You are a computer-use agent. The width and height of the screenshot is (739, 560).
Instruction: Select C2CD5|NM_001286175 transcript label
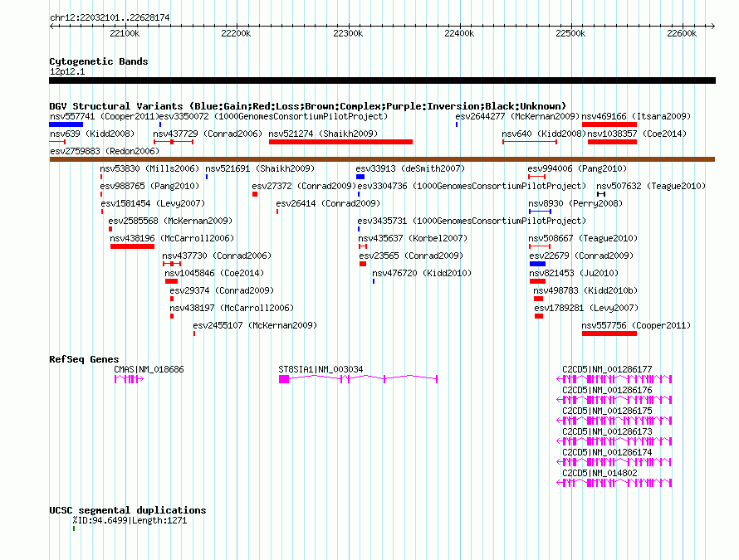tap(607, 411)
